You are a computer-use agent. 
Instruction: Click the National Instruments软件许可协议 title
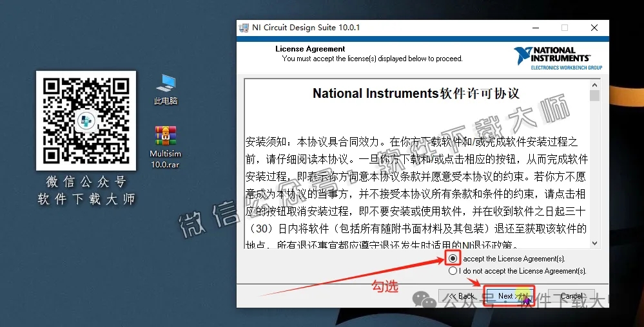416,93
